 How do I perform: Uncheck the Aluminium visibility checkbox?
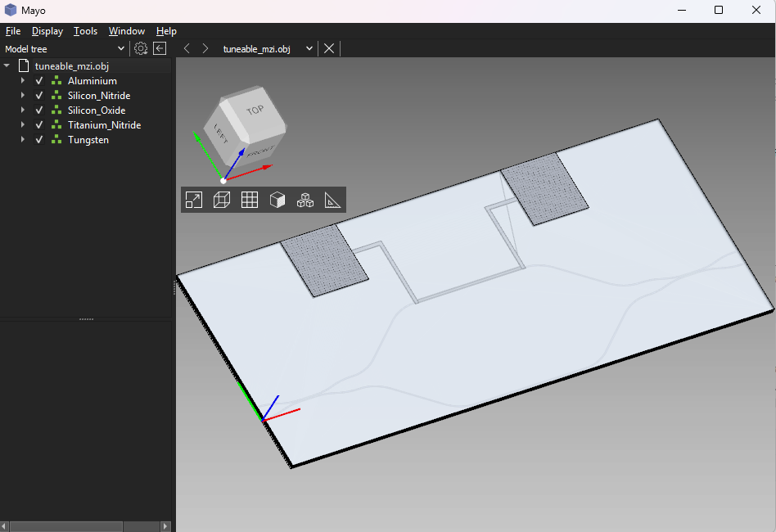pos(39,81)
